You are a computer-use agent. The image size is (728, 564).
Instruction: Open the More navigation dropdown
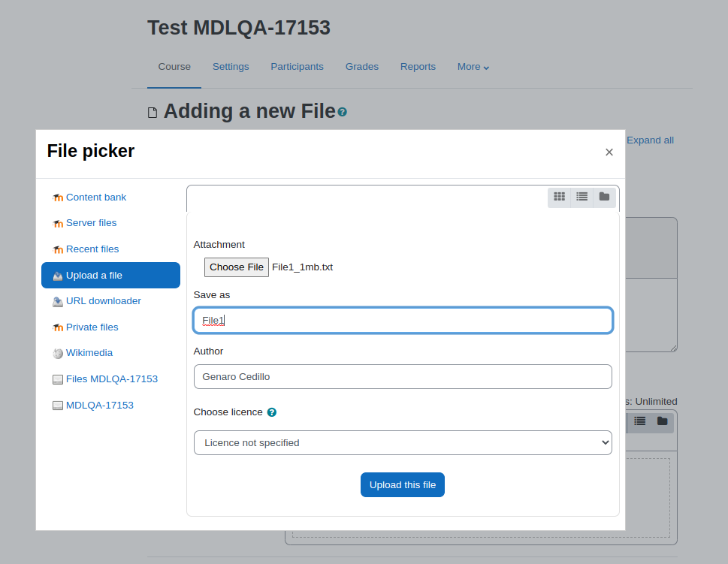pos(473,67)
